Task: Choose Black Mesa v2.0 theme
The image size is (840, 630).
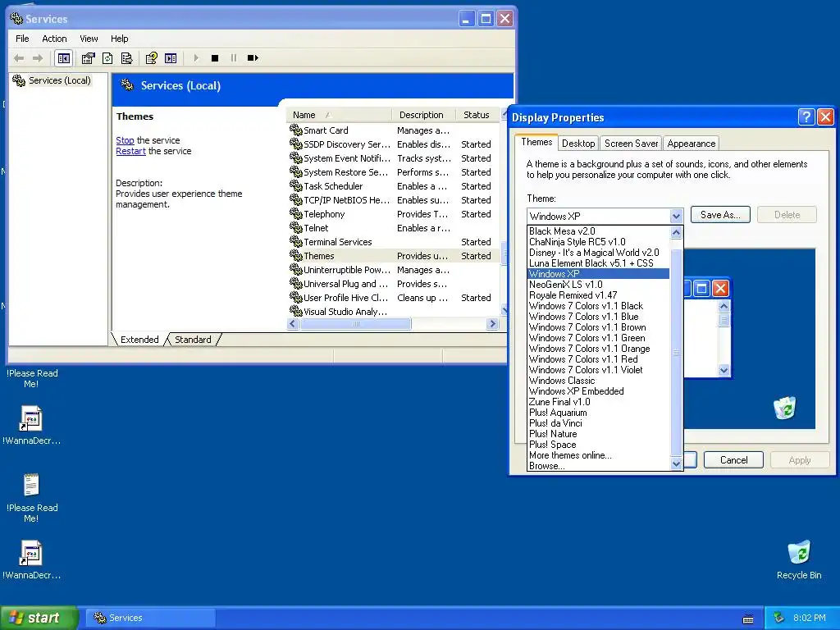Action: [598, 231]
